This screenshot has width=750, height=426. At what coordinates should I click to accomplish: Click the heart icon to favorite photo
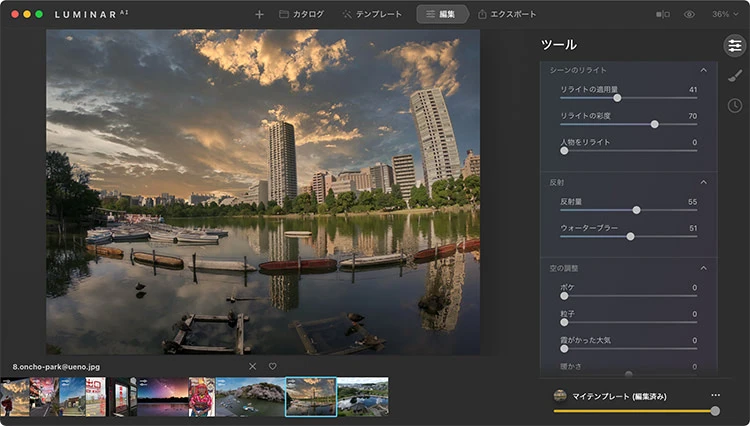click(x=272, y=366)
